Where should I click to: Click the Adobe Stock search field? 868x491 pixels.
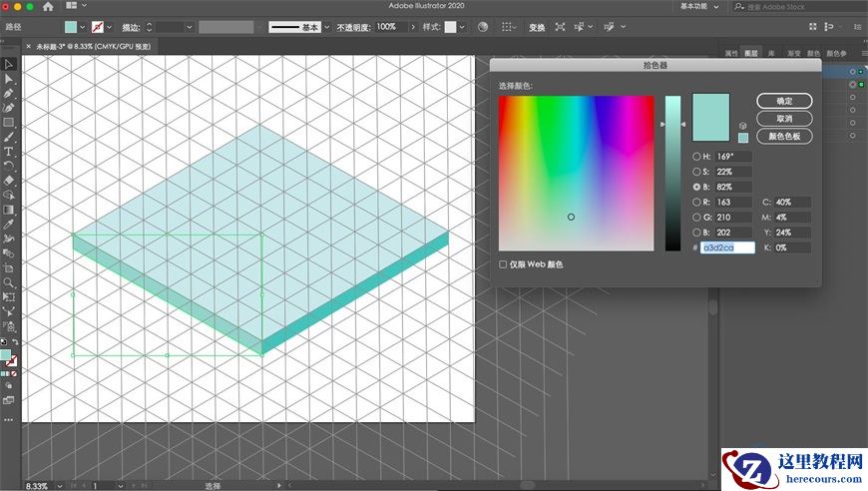pos(801,7)
